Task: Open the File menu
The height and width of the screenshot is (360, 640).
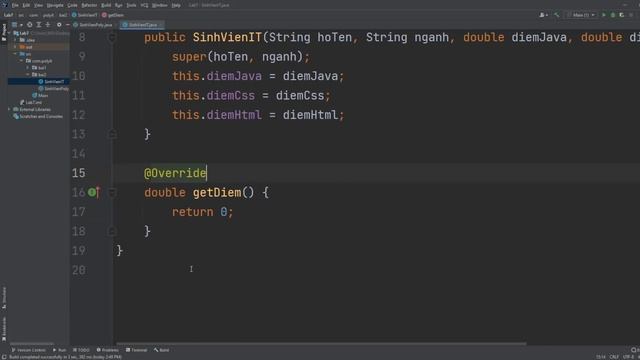Action: (x=15, y=5)
